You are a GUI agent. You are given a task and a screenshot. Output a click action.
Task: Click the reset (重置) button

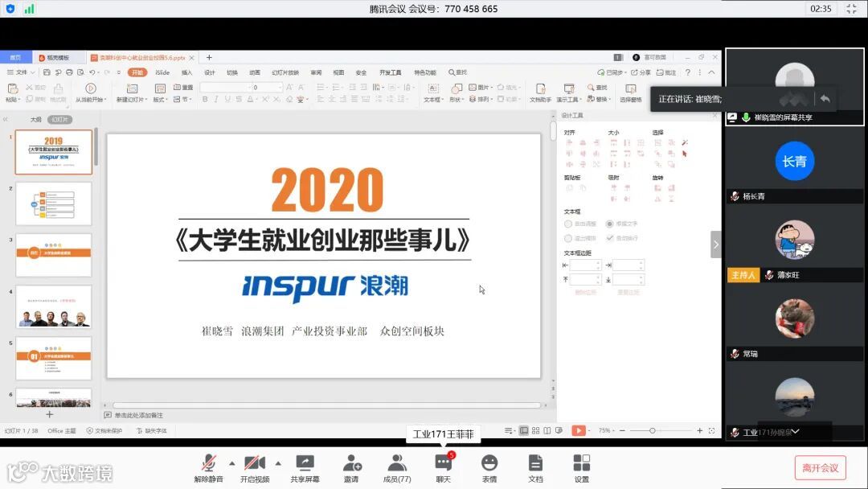tap(183, 88)
